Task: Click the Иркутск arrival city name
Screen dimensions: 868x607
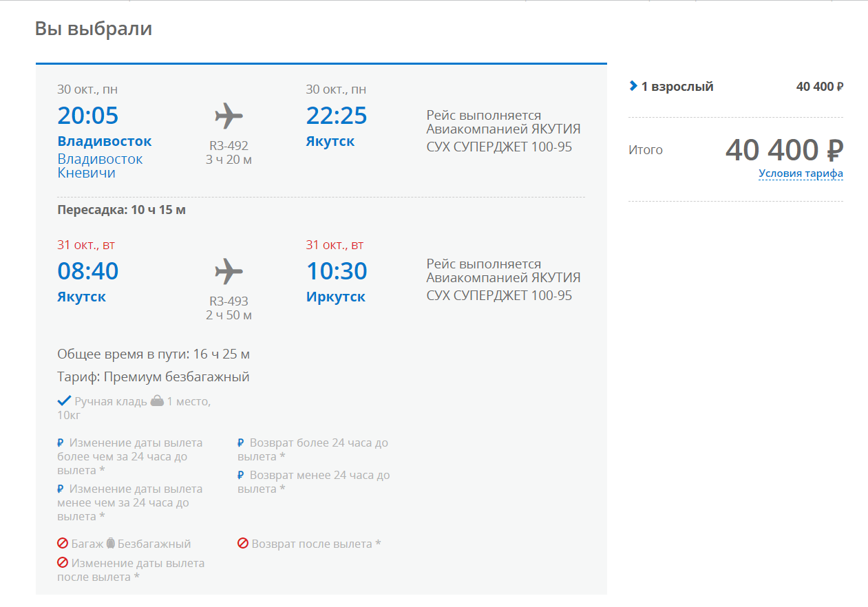Action: [336, 297]
